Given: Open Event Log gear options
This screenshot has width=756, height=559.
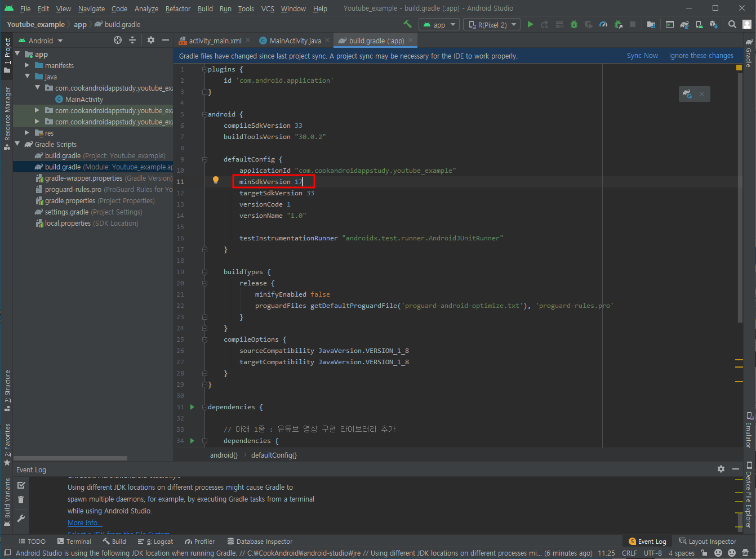Looking at the screenshot, I should 721,469.
